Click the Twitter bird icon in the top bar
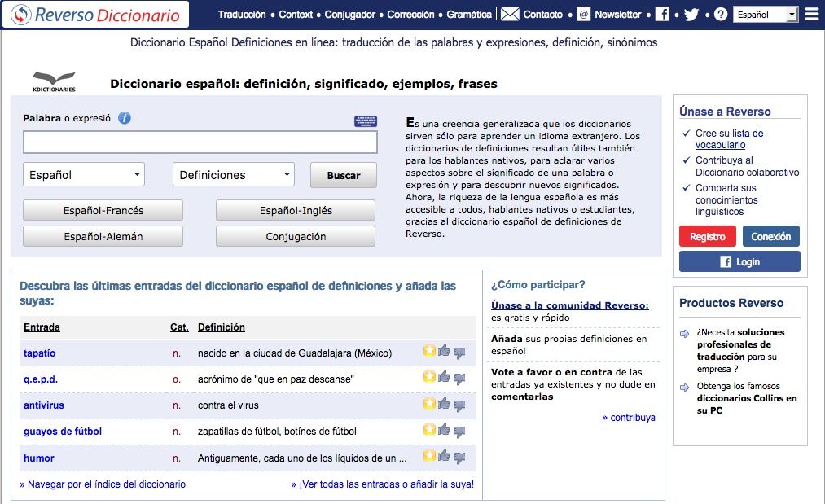Image resolution: width=825 pixels, height=504 pixels. coord(691,14)
